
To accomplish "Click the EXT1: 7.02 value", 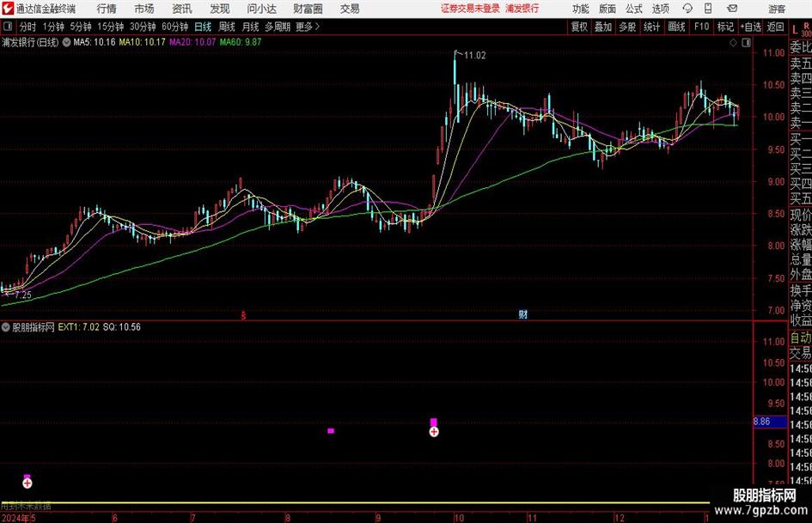I will tap(79, 327).
